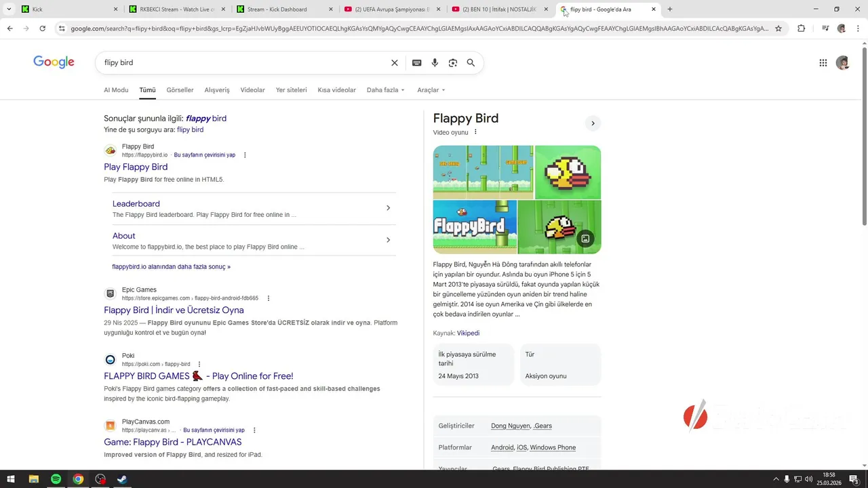Screen dimensions: 868x488
Task: Open the Flappy Bird panel arrow button
Action: point(593,123)
